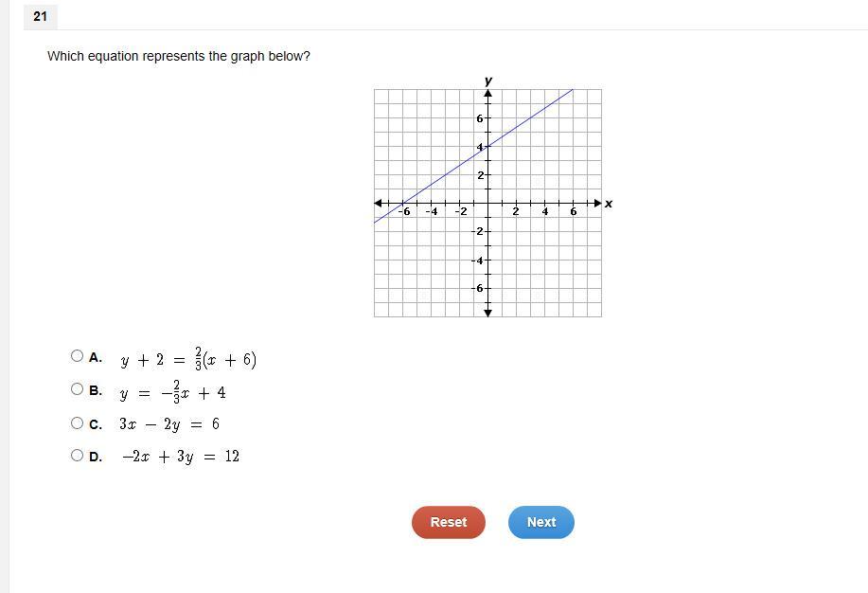Click the question number 21 badge
This screenshot has height=593, width=868.
tap(41, 17)
